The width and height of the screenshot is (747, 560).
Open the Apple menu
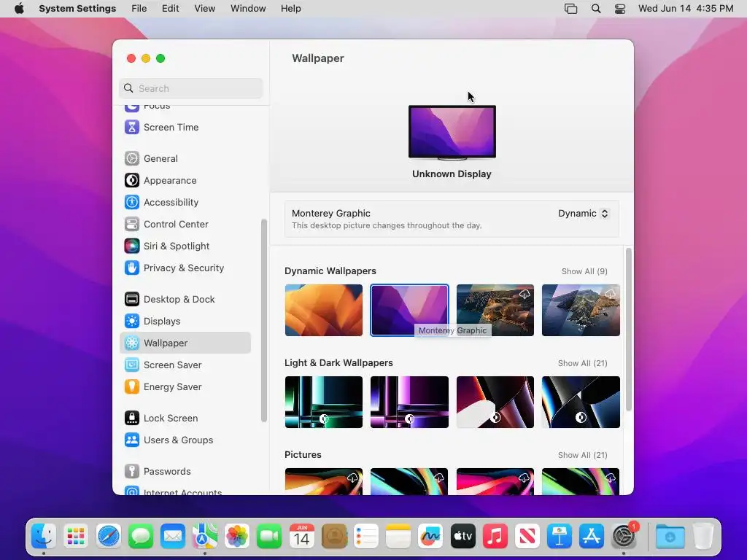pyautogui.click(x=19, y=9)
